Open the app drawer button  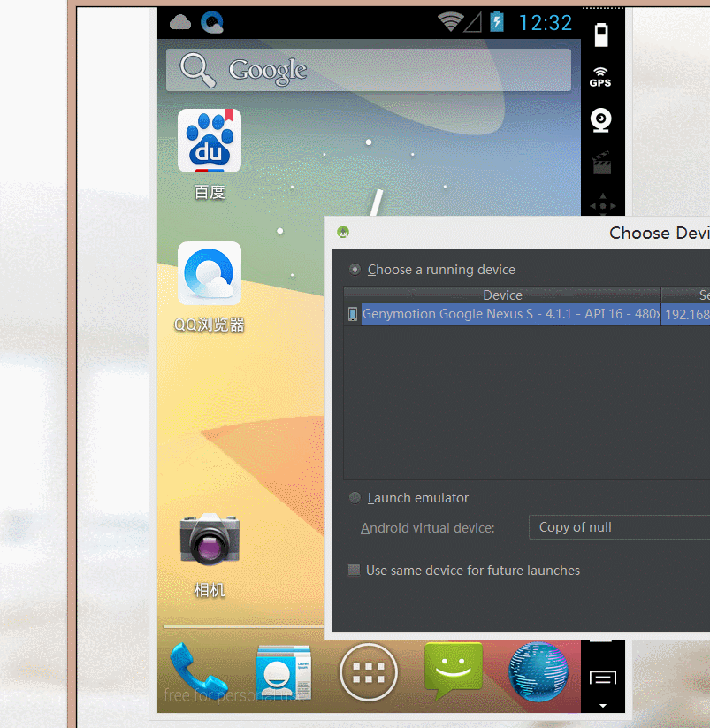[369, 672]
